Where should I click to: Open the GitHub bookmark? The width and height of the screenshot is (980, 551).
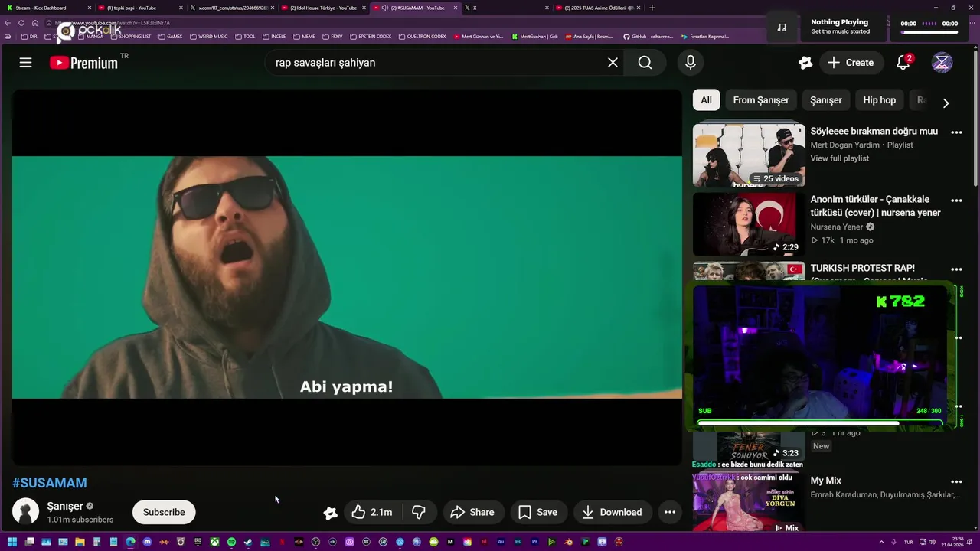(648, 37)
